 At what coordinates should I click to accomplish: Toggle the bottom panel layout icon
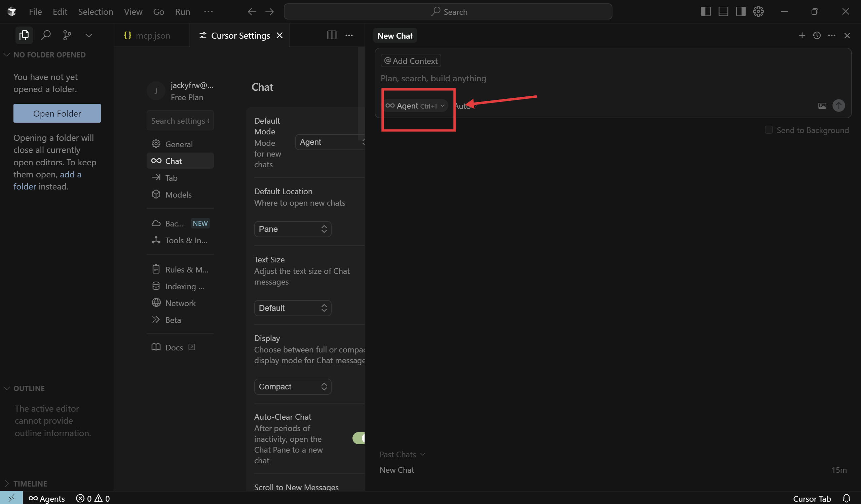pyautogui.click(x=723, y=12)
